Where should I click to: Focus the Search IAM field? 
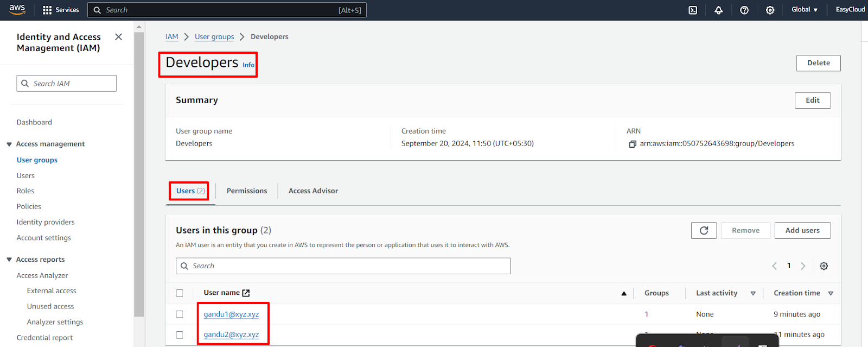[x=67, y=83]
